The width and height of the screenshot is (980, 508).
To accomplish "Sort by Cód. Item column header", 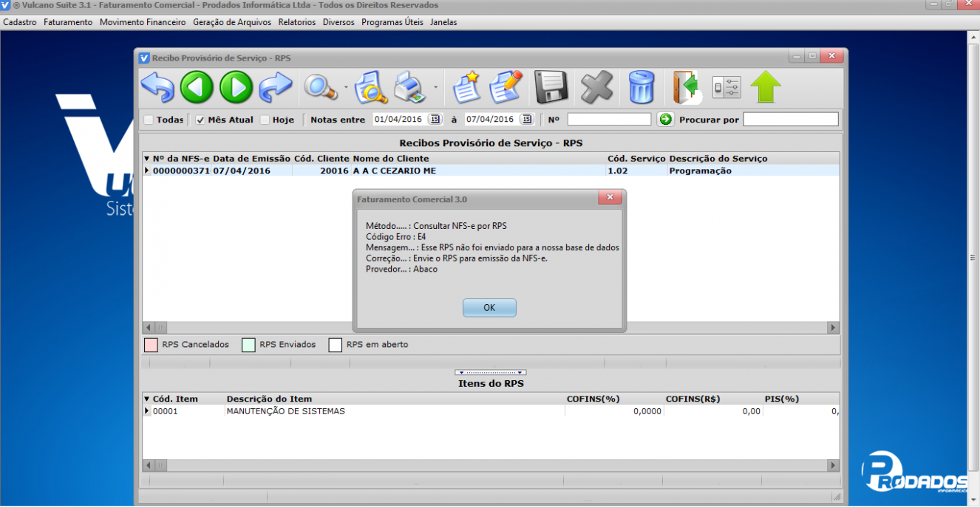I will click(x=175, y=399).
